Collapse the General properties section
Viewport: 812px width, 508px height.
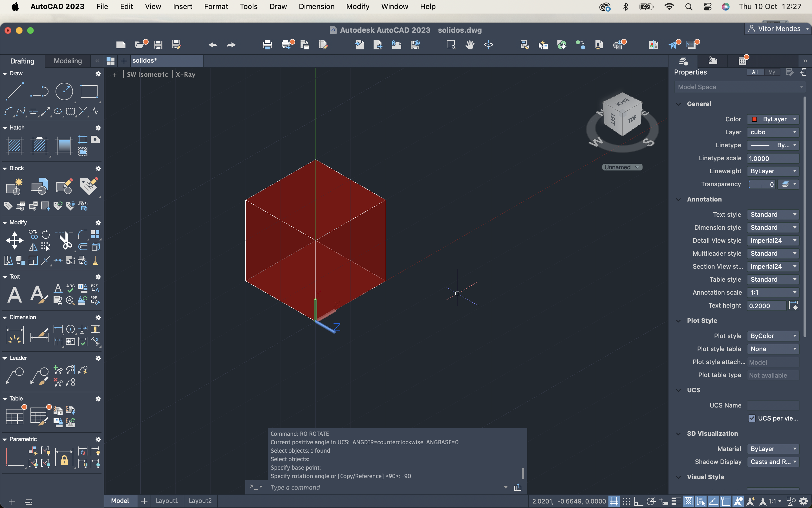coord(678,104)
